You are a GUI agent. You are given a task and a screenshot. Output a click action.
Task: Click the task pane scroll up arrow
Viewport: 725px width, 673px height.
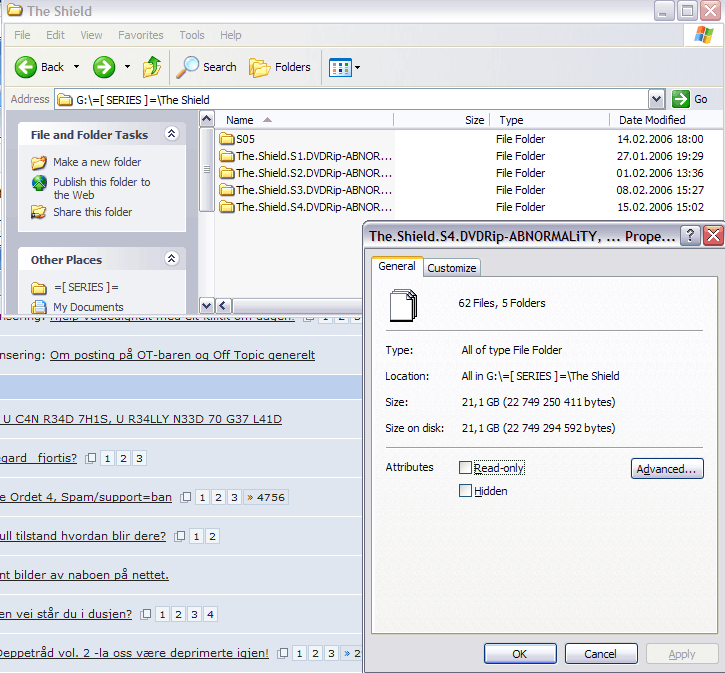click(207, 119)
